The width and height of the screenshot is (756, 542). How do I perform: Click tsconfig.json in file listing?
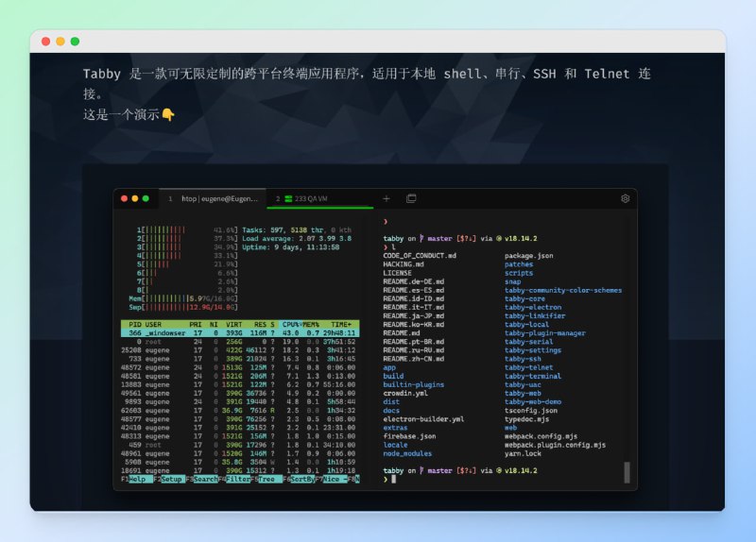click(531, 411)
